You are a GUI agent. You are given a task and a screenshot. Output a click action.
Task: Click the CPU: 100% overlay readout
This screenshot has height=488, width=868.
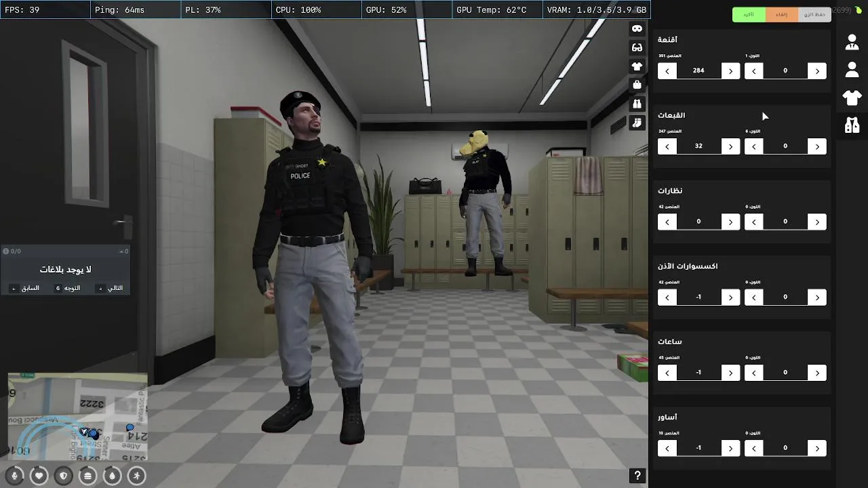[316, 9]
